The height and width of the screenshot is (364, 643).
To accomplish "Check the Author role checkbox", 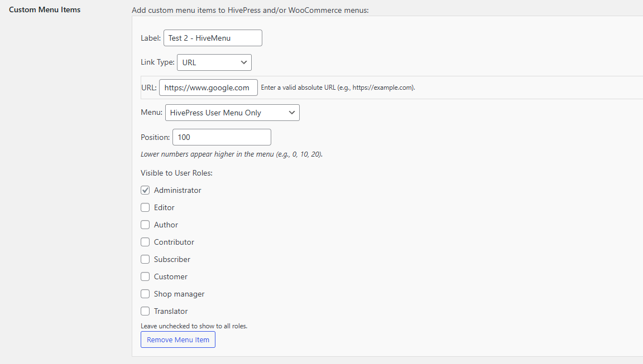I will tap(145, 225).
